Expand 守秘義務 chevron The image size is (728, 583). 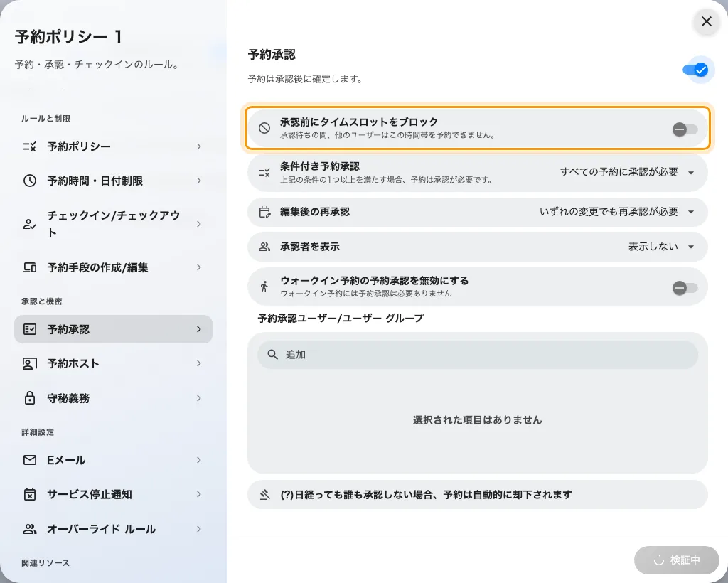[x=199, y=398]
